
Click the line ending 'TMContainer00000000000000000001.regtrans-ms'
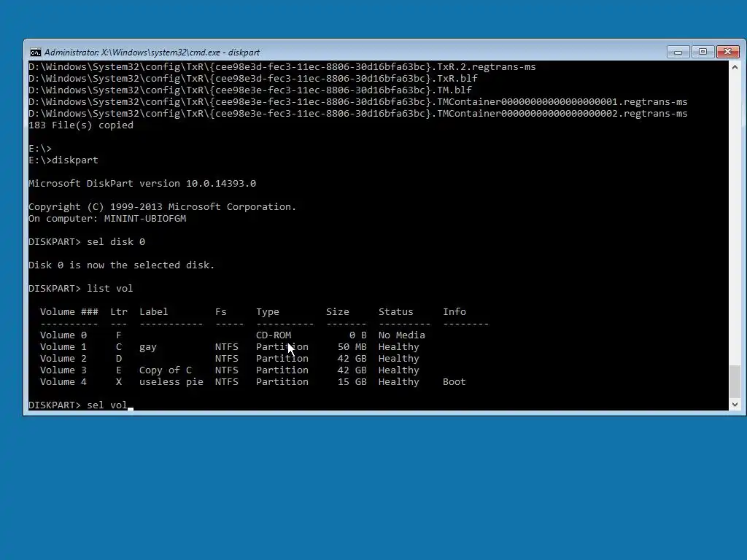coord(357,101)
